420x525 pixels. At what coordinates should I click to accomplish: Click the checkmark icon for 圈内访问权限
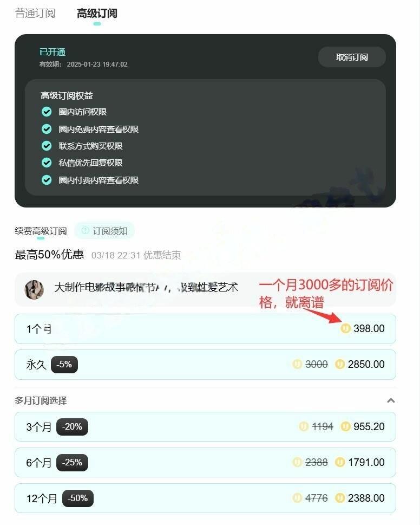(47, 112)
